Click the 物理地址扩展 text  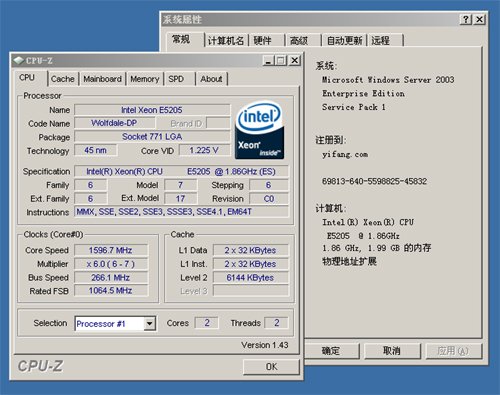[x=349, y=261]
